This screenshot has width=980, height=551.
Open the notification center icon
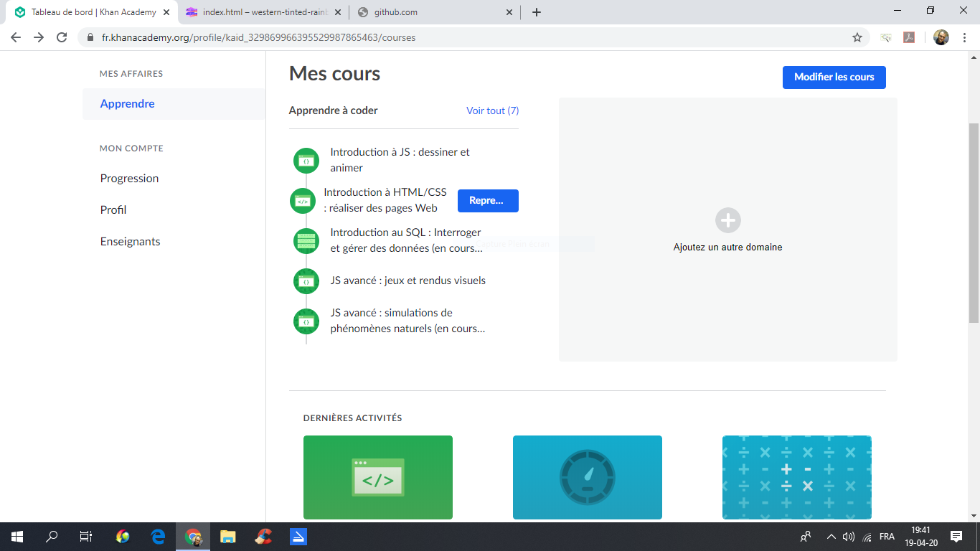956,537
